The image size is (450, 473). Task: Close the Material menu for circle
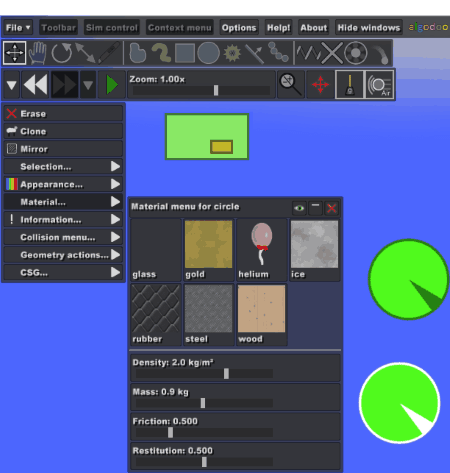pyautogui.click(x=332, y=208)
